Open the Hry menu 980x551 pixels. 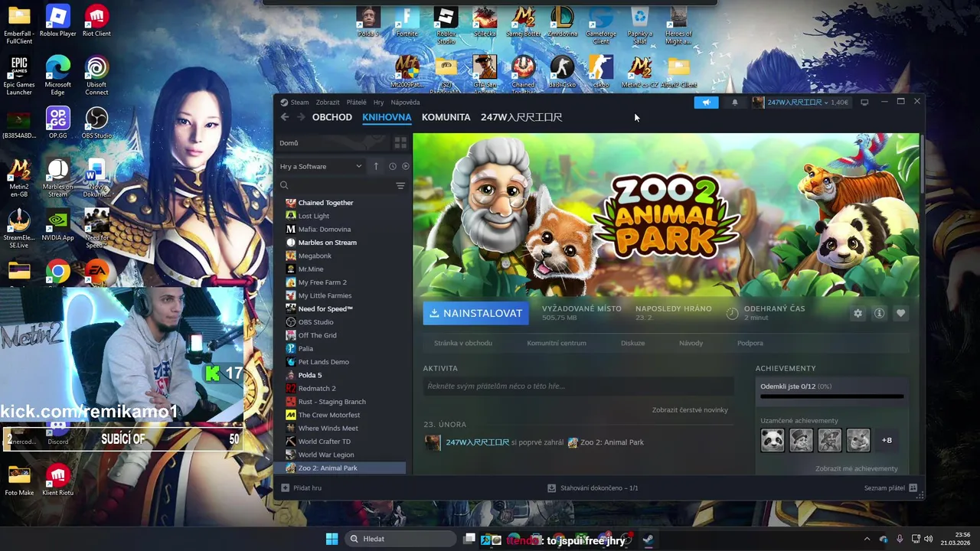(378, 103)
